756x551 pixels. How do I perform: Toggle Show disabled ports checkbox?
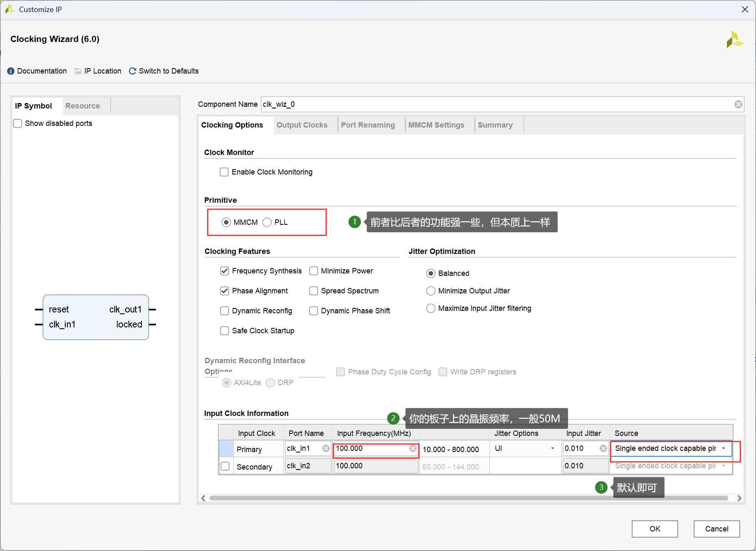17,123
